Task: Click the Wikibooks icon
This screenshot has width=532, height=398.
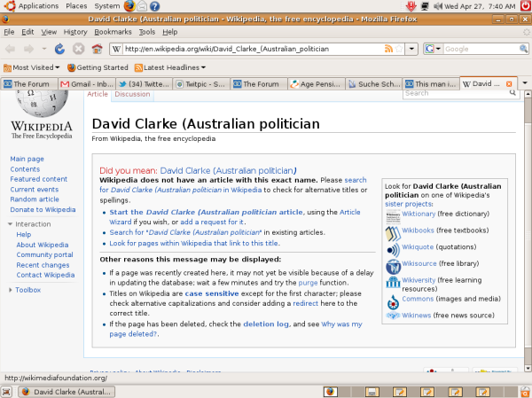Action: click(x=393, y=233)
